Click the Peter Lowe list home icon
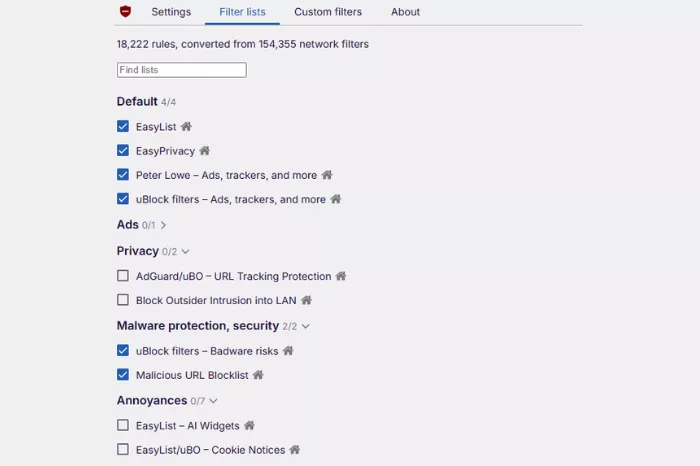 point(327,175)
